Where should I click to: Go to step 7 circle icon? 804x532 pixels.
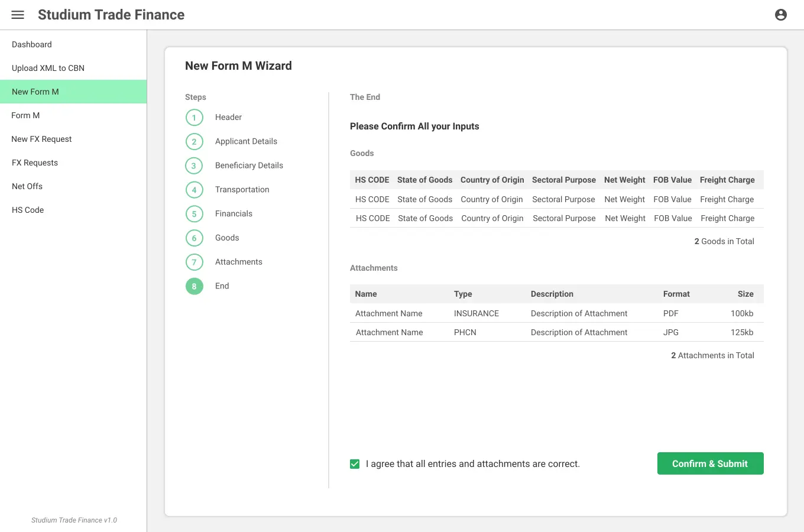pyautogui.click(x=194, y=262)
